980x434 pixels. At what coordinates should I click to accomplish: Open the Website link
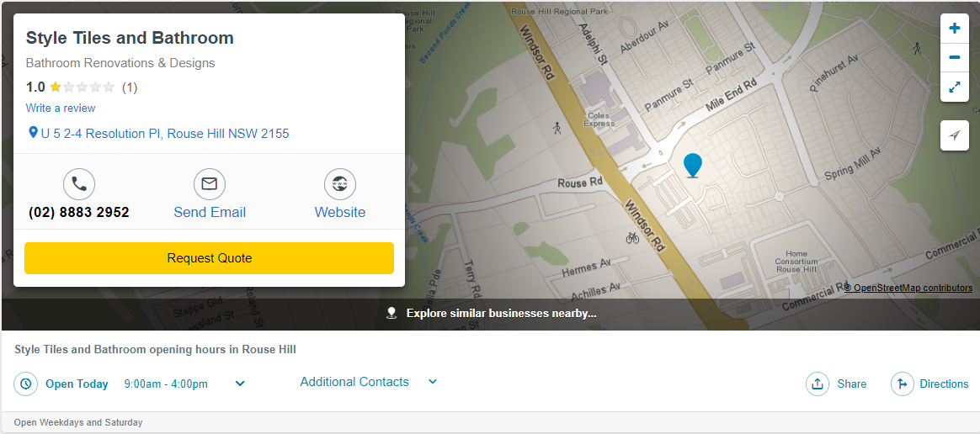[340, 212]
